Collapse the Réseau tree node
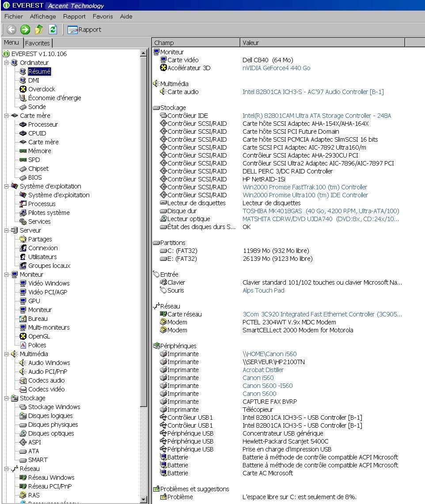 point(7,469)
